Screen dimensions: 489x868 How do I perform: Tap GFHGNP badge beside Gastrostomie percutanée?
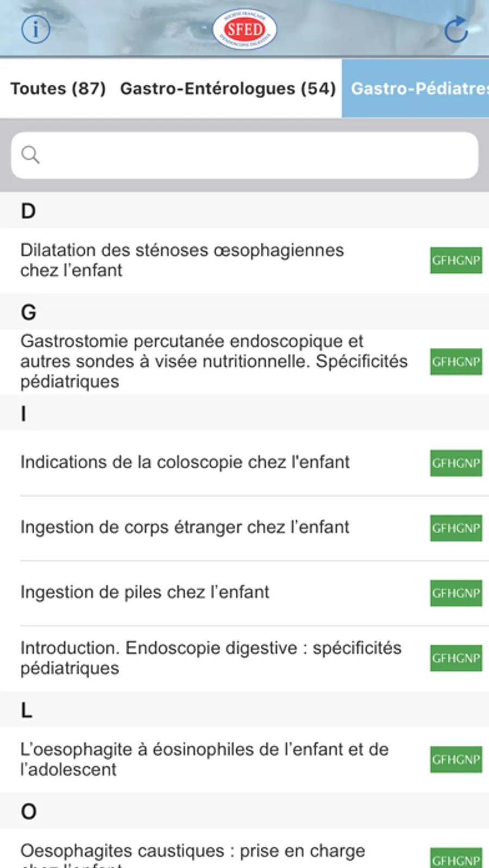(x=456, y=362)
